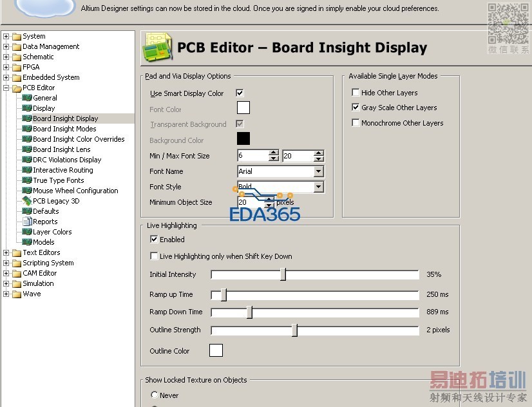Open the Mouse Wheel Configuration page

click(75, 191)
